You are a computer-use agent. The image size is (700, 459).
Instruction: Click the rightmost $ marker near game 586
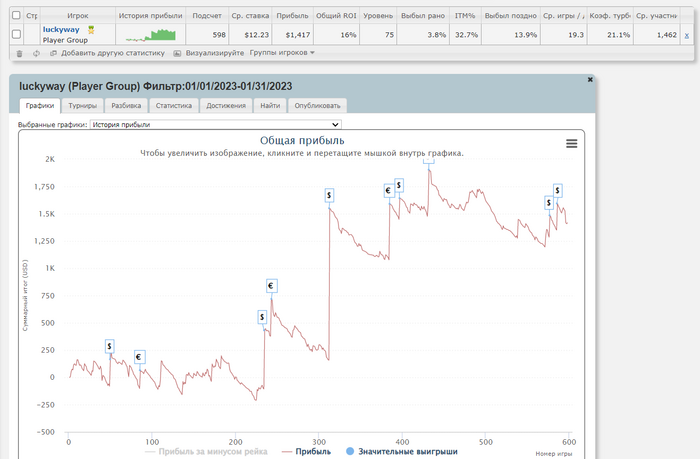(x=558, y=191)
